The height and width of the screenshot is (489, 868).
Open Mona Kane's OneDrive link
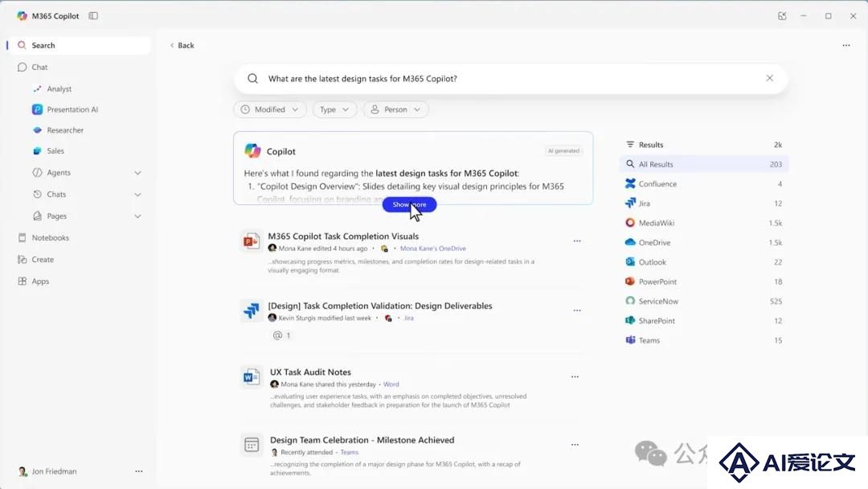click(x=433, y=249)
